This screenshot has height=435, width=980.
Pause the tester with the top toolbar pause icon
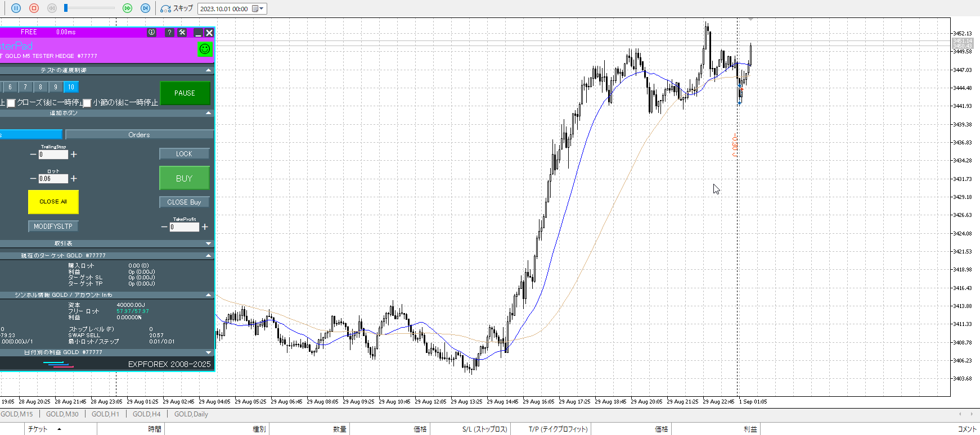(x=16, y=8)
